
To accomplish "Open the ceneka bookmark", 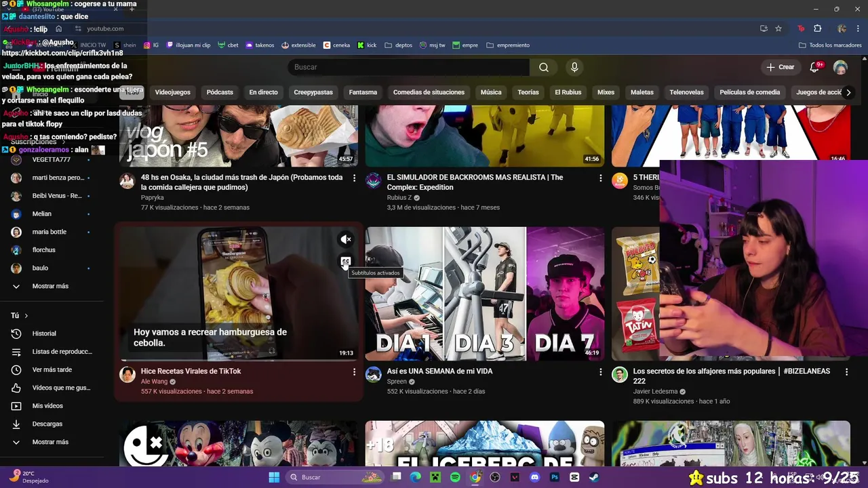I will [337, 45].
